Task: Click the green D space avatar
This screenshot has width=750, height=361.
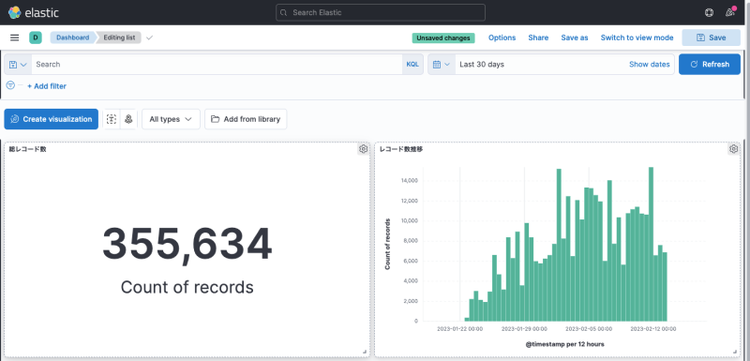Action: pos(35,38)
